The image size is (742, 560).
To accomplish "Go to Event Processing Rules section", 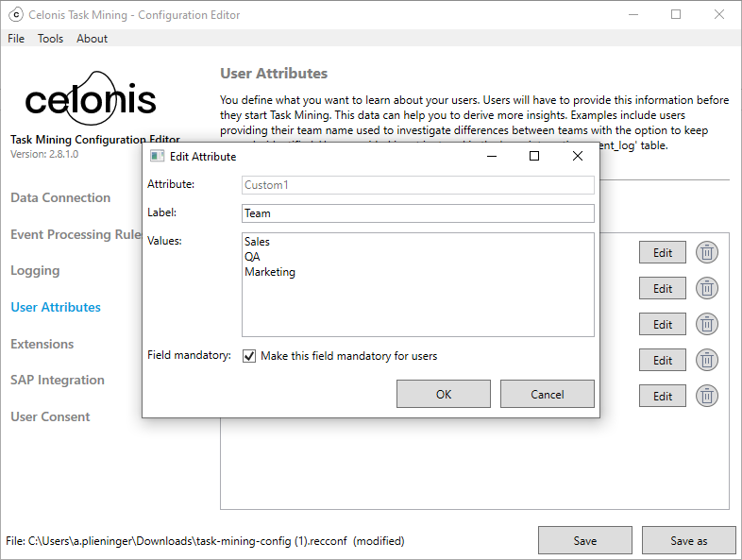I will tap(76, 234).
